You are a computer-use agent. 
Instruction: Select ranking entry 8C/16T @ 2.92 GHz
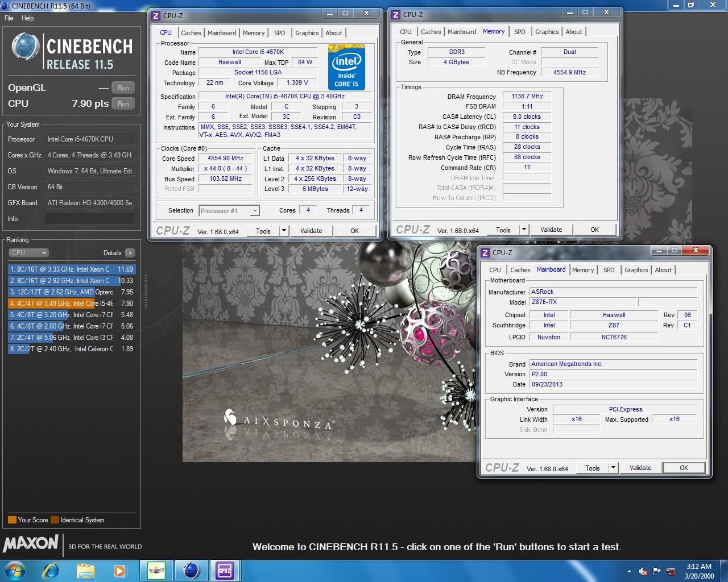[x=72, y=281]
